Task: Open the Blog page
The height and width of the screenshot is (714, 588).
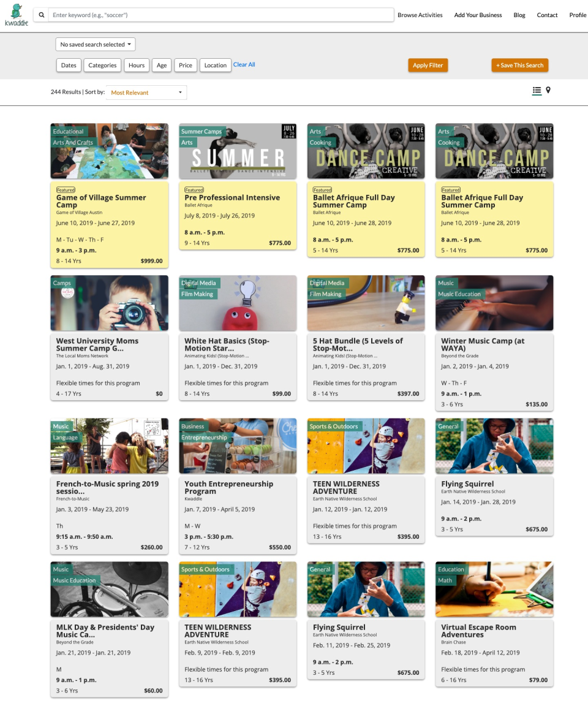Action: (x=519, y=15)
